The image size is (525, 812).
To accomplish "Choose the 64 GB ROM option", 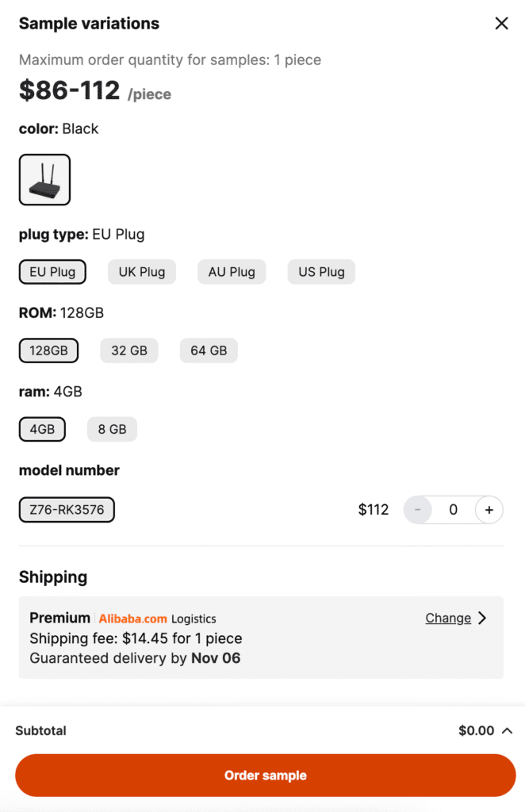I will tap(209, 350).
